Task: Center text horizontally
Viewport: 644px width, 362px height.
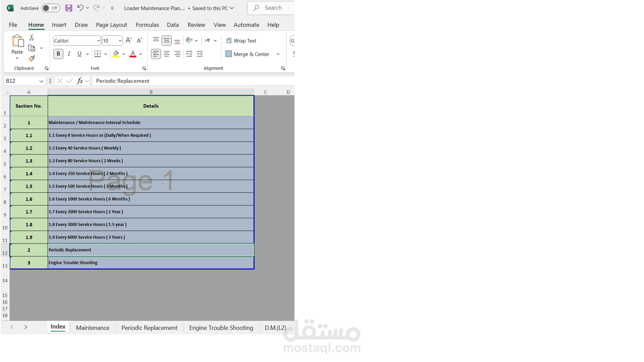Action: [166, 54]
